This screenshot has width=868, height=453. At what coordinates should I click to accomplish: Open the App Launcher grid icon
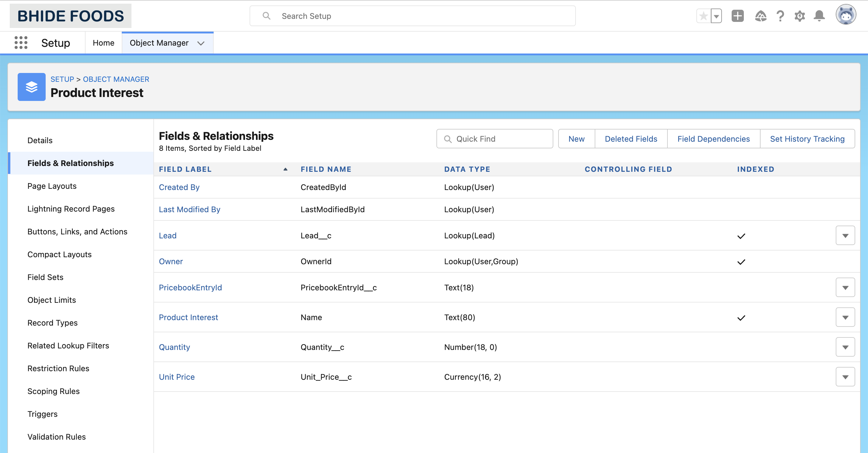click(x=21, y=43)
